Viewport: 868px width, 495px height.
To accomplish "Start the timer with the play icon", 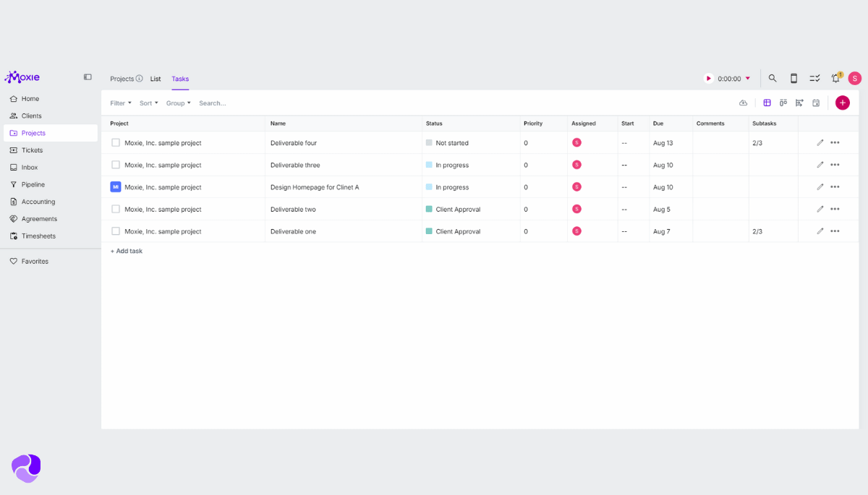I will 708,78.
